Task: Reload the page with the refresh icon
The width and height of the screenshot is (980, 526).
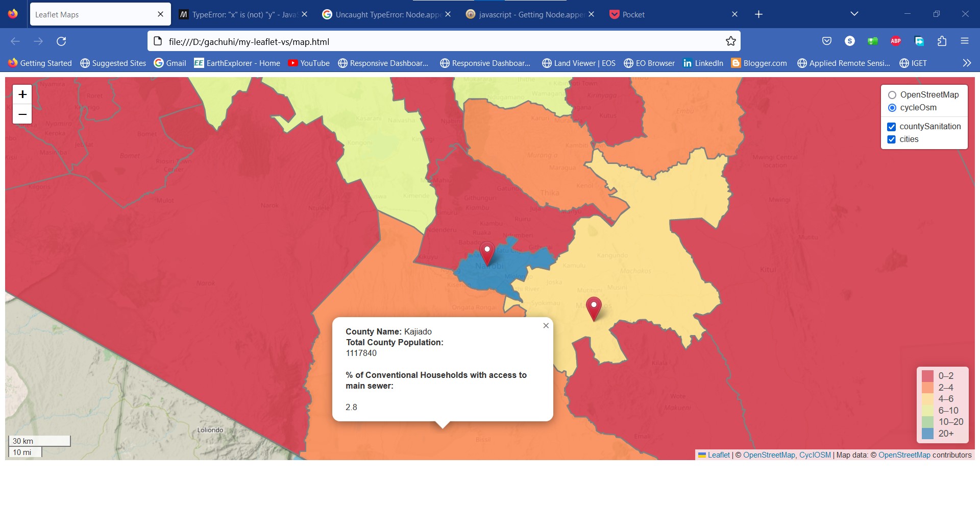Action: point(61,41)
